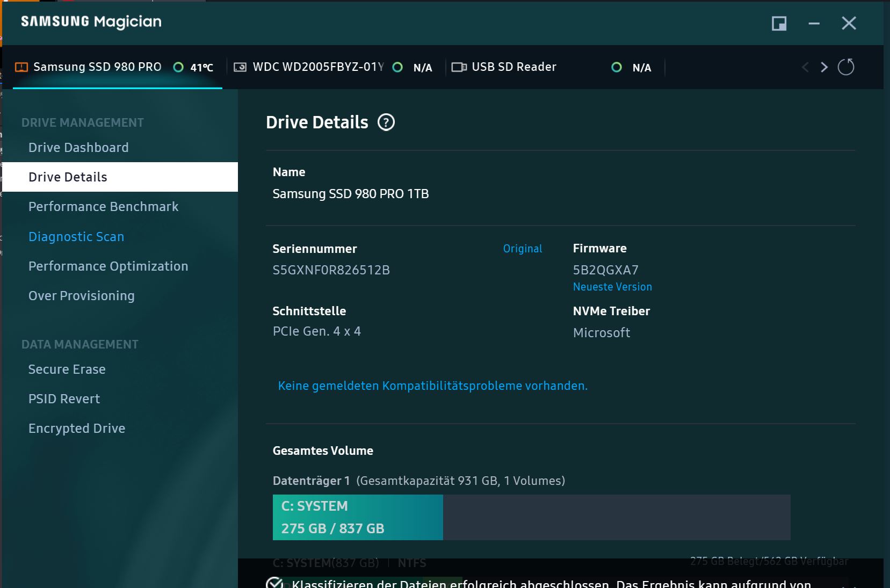Image resolution: width=890 pixels, height=588 pixels.
Task: Click the USB SD Reader status circle
Action: 617,67
